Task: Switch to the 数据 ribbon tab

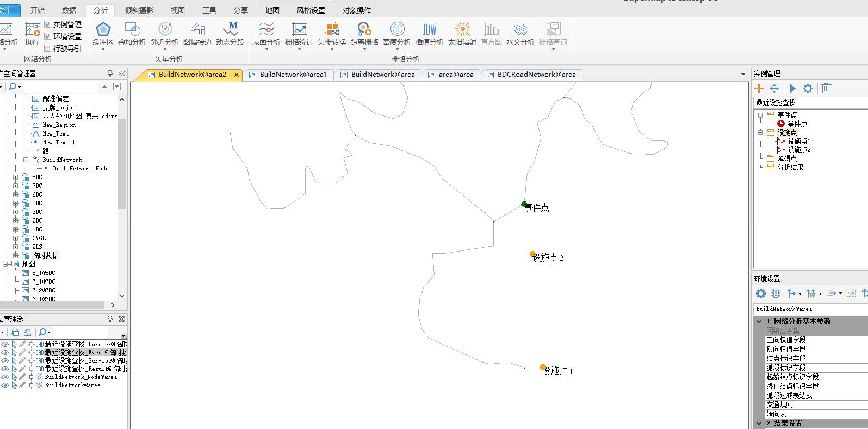Action: tap(69, 10)
